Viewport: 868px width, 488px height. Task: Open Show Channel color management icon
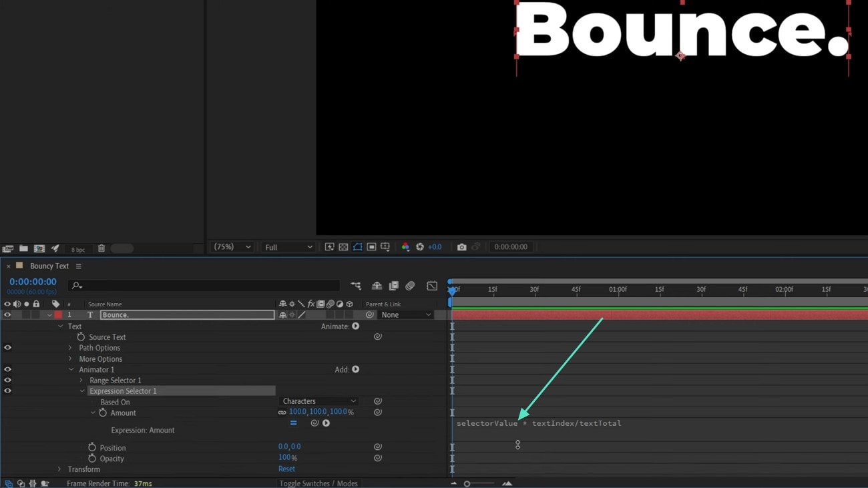(x=405, y=247)
